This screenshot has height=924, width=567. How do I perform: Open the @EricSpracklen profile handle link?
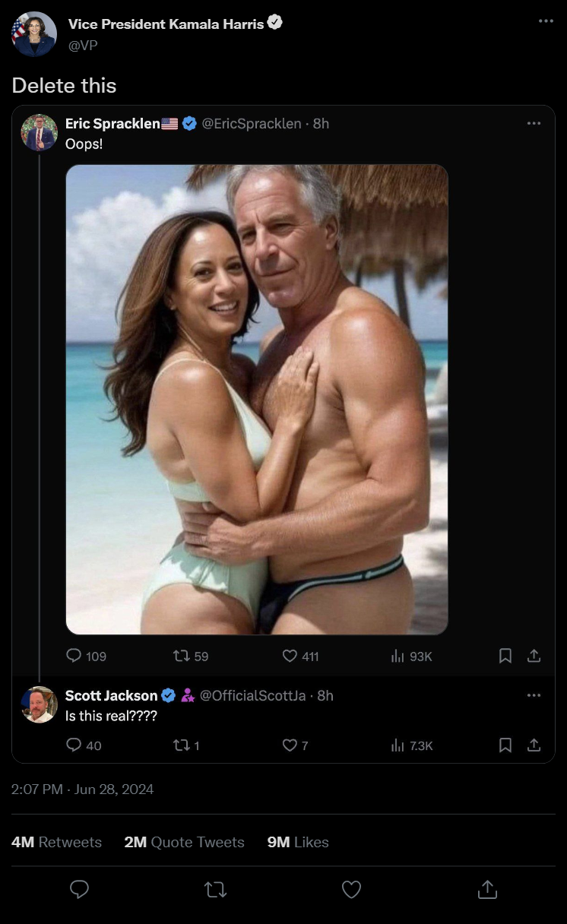251,123
